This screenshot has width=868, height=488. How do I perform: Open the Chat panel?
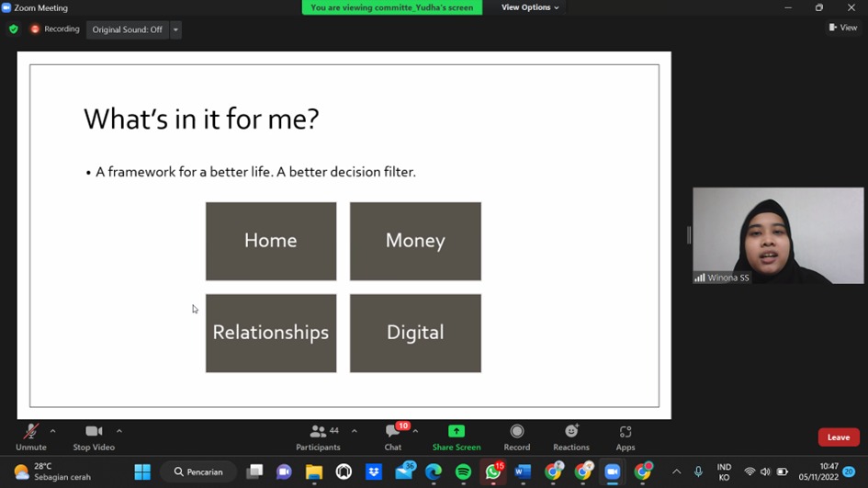tap(393, 436)
